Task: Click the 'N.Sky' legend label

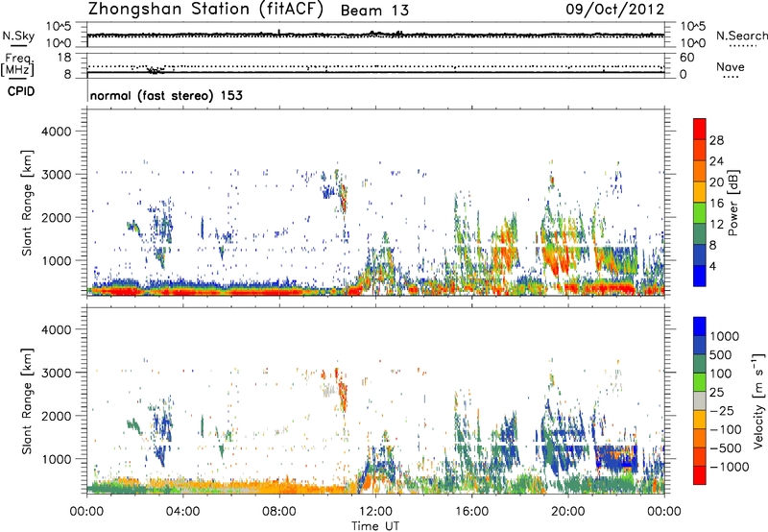Action: tap(18, 36)
